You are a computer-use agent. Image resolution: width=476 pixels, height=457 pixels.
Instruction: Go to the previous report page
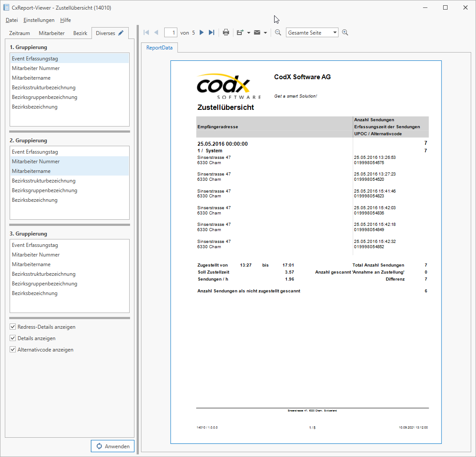(x=156, y=32)
